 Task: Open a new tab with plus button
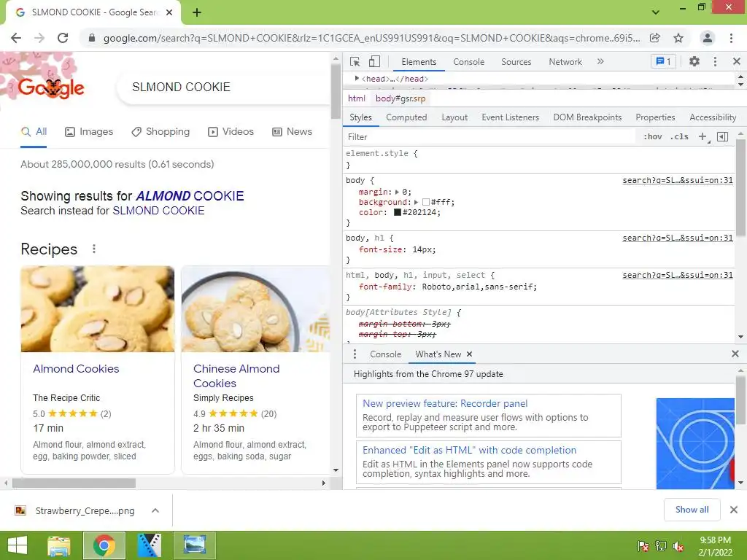click(x=197, y=12)
